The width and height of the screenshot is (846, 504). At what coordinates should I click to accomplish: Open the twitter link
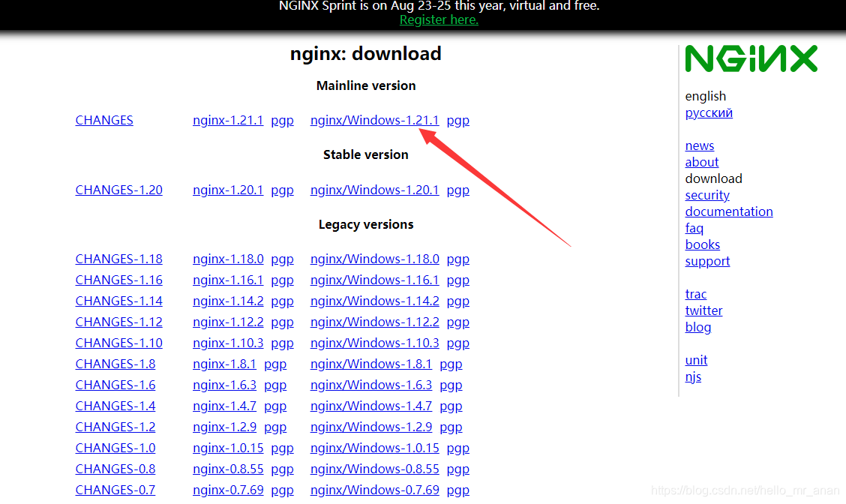click(x=703, y=310)
